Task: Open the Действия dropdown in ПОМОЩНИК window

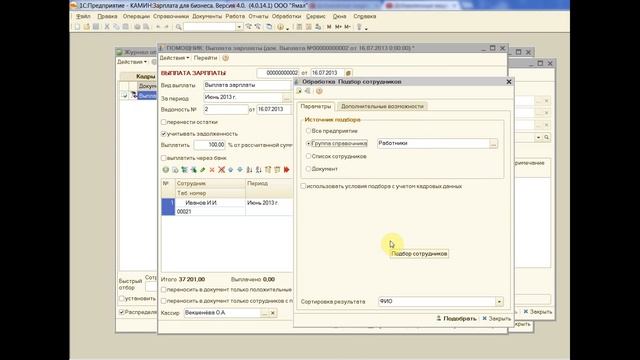Action: pyautogui.click(x=174, y=58)
